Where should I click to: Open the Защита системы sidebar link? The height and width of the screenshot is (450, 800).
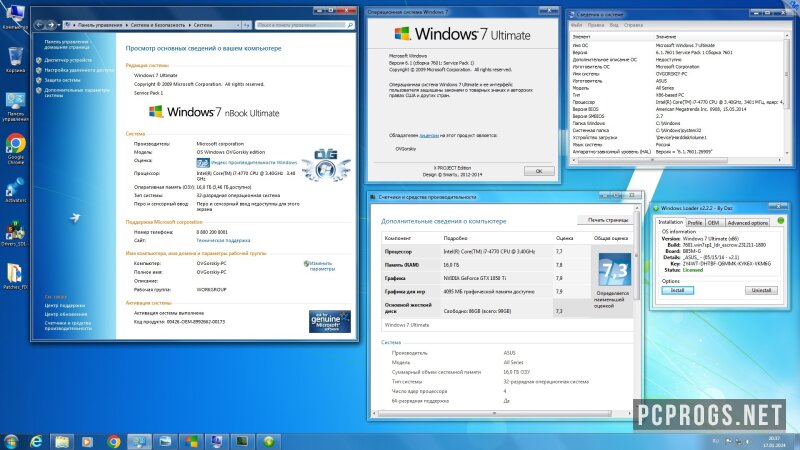pos(62,80)
